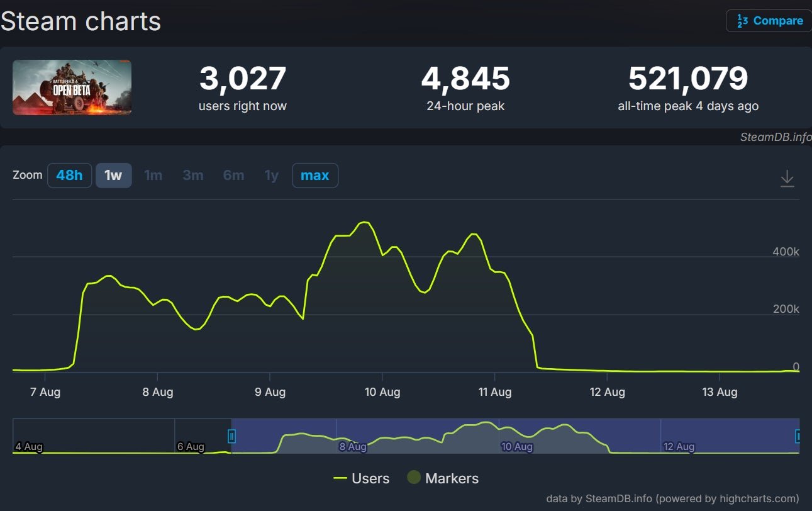Select the 1y zoom preset
This screenshot has height=511, width=812.
tap(270, 176)
